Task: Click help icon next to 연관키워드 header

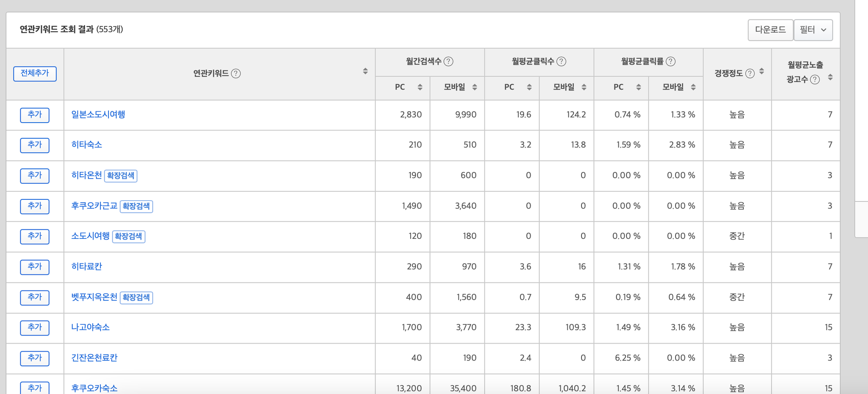Action: click(x=236, y=74)
